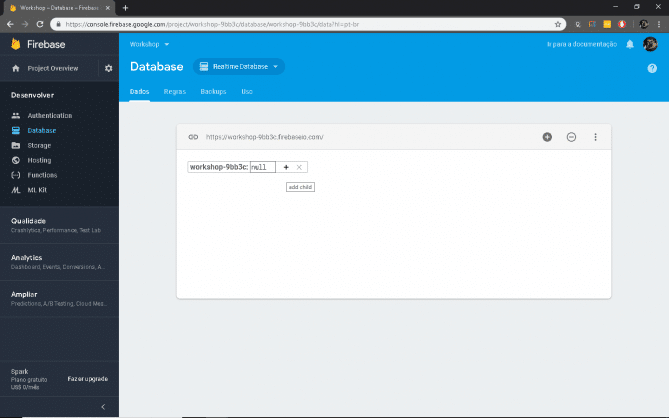Expand the Qualidade group
The height and width of the screenshot is (418, 669).
[59, 225]
